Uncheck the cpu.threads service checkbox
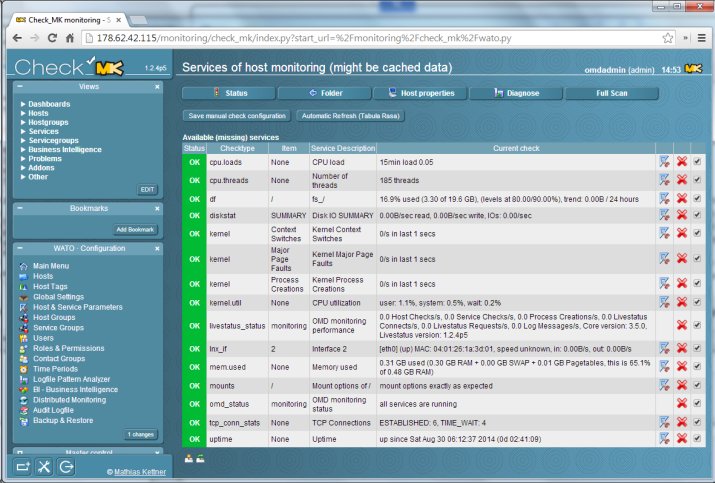The height and width of the screenshot is (483, 715). pos(697,180)
